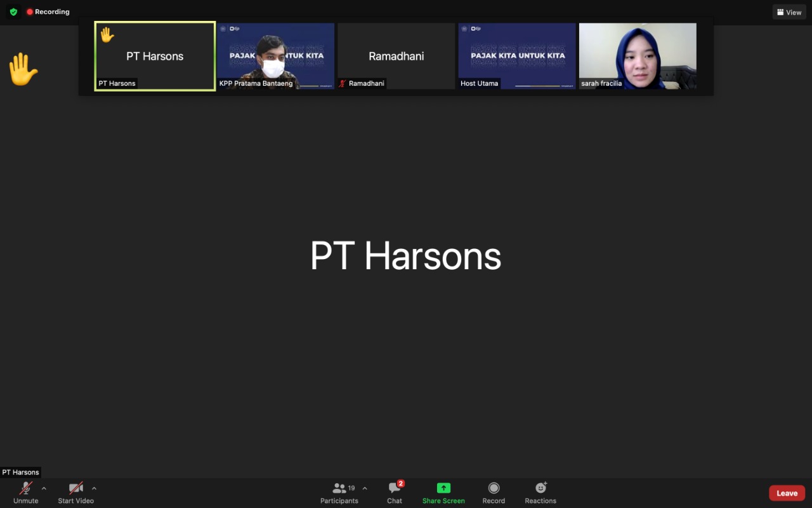
Task: Expand audio options arrow beside Unmute
Action: coord(44,488)
